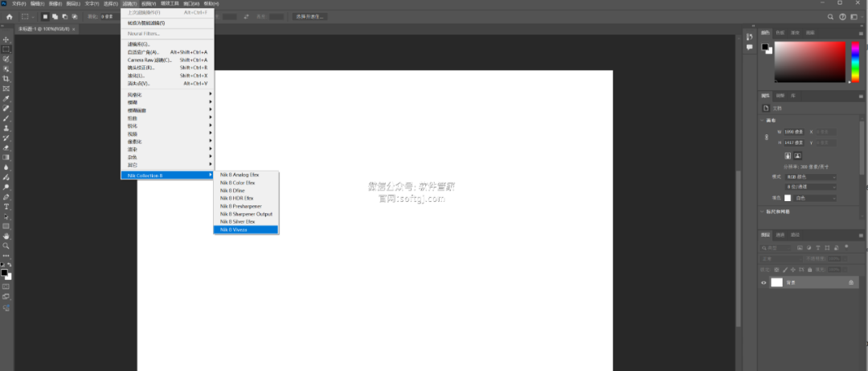Choose Nik 8 HDR Efex filter
The width and height of the screenshot is (868, 371).
tap(246, 198)
